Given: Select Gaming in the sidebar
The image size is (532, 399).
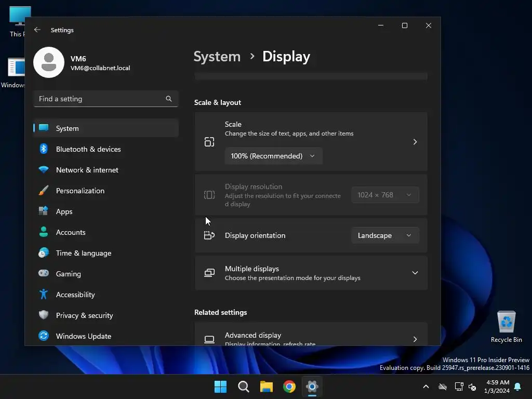Looking at the screenshot, I should [x=106, y=273].
